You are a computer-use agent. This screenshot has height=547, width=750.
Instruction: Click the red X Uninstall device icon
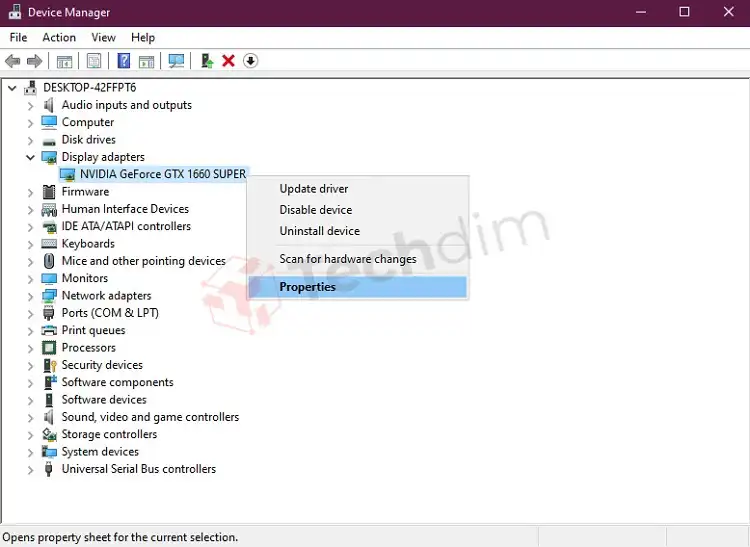(229, 61)
